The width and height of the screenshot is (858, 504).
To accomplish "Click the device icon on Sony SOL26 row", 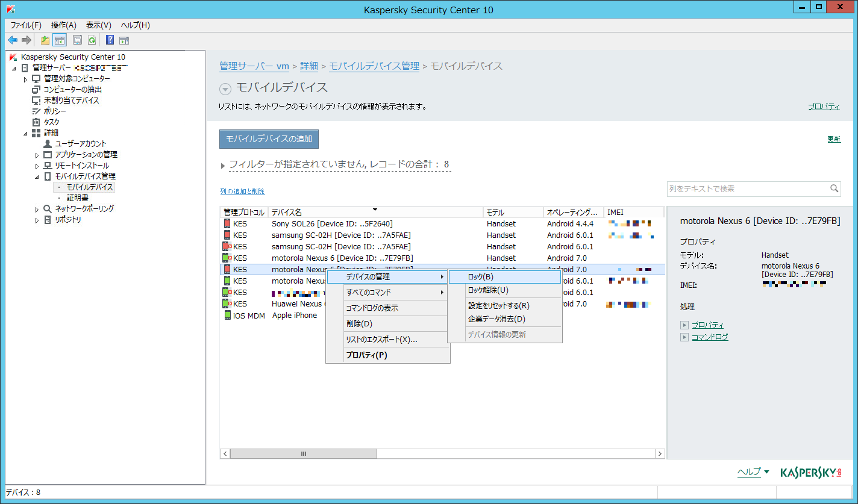I will [227, 223].
